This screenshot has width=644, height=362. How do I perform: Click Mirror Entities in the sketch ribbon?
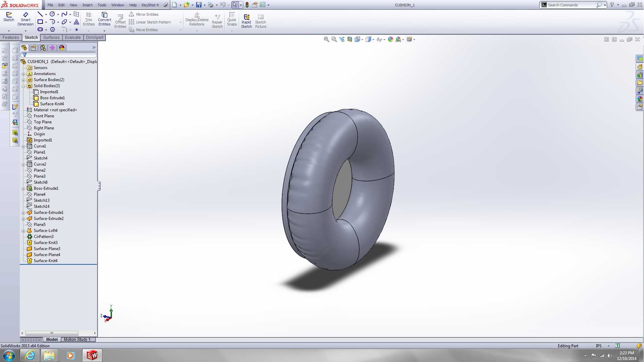143,14
